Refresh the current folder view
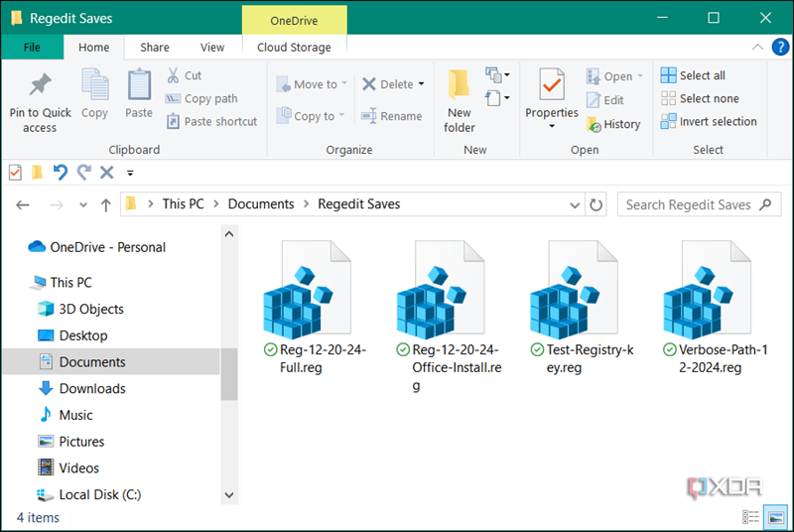This screenshot has width=794, height=532. click(596, 204)
